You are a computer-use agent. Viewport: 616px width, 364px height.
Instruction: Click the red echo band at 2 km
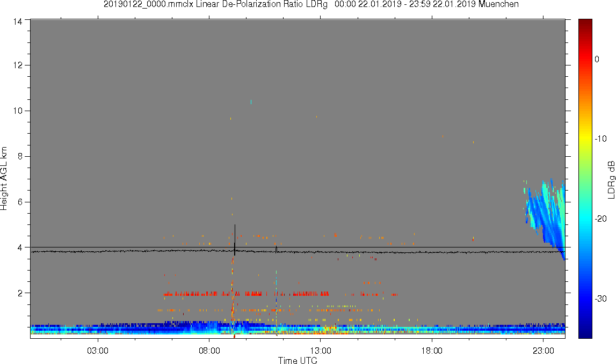245,293
